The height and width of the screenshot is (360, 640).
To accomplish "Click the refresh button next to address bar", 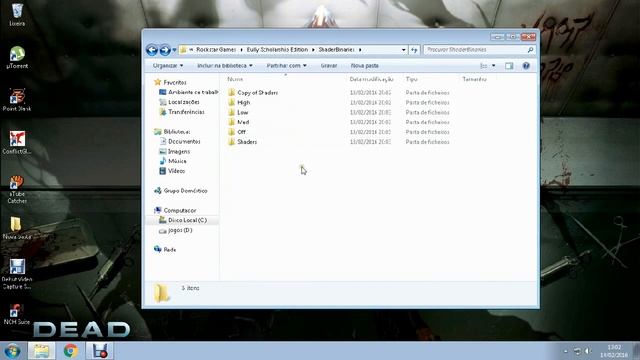I will [414, 50].
